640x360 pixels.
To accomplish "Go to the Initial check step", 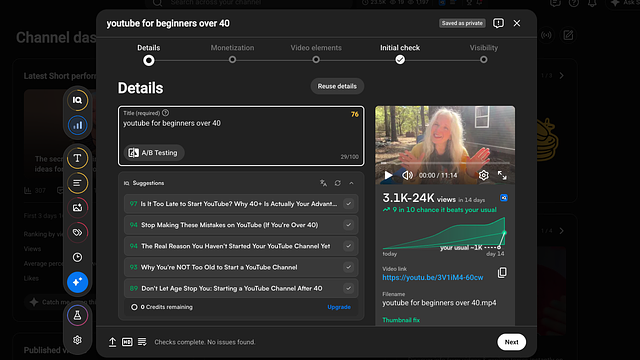I will coord(400,54).
